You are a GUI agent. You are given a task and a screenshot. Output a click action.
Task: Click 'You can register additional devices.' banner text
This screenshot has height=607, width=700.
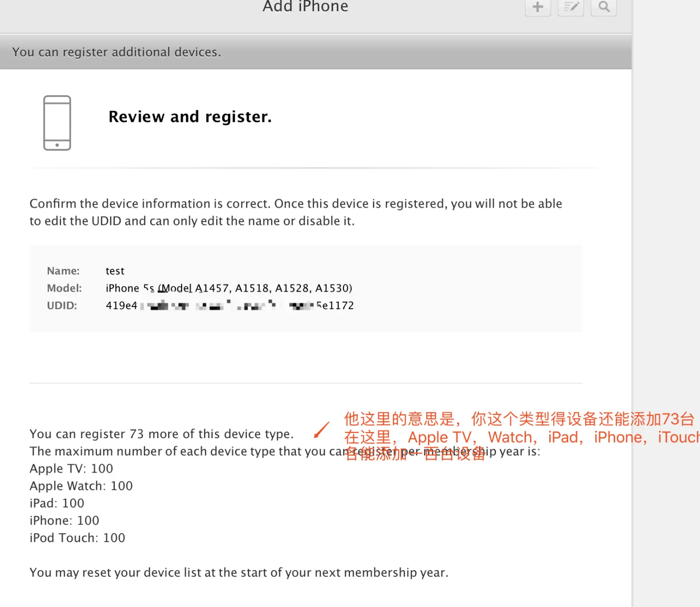117,52
